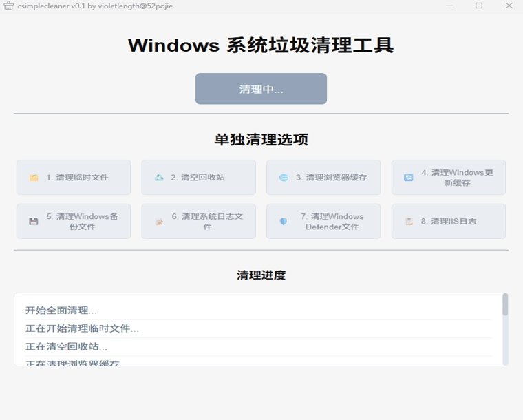Click the folder icon for cleaning temp files
The height and width of the screenshot is (420, 523).
34,178
